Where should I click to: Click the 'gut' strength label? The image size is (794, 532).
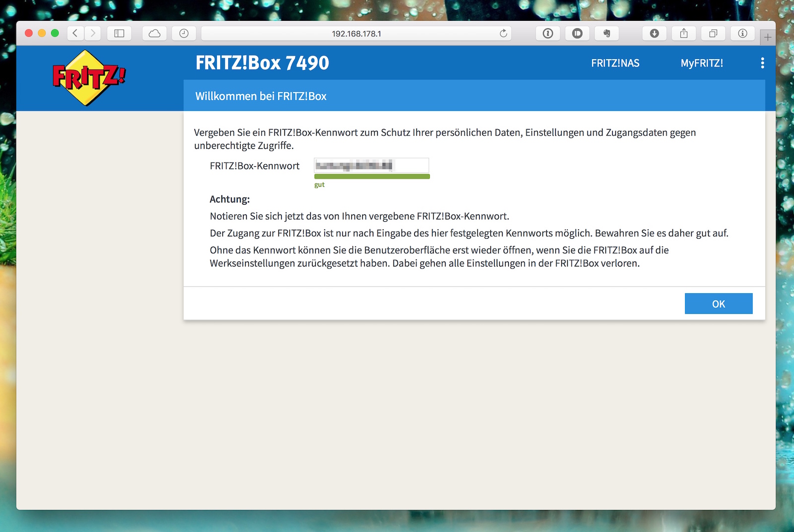(319, 185)
